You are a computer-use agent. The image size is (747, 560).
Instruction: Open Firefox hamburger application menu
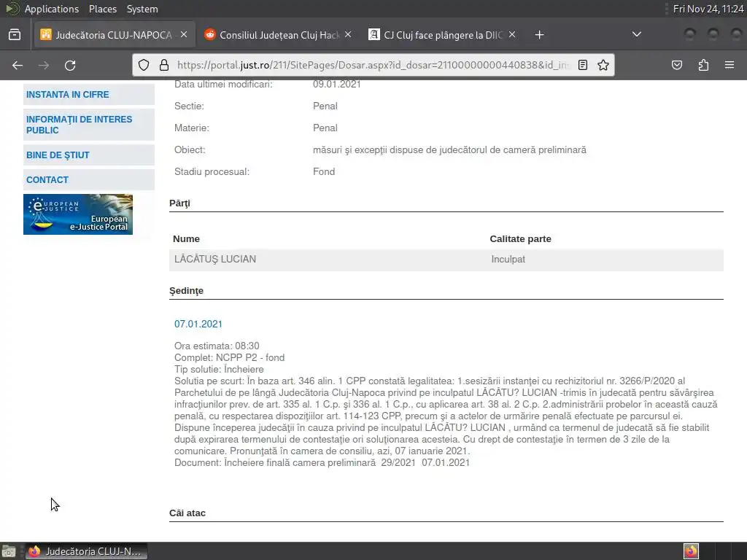point(729,65)
